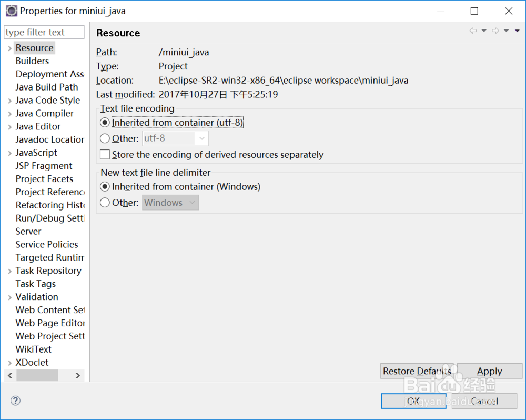
Task: Click the /miniui_java path value
Action: tap(184, 52)
